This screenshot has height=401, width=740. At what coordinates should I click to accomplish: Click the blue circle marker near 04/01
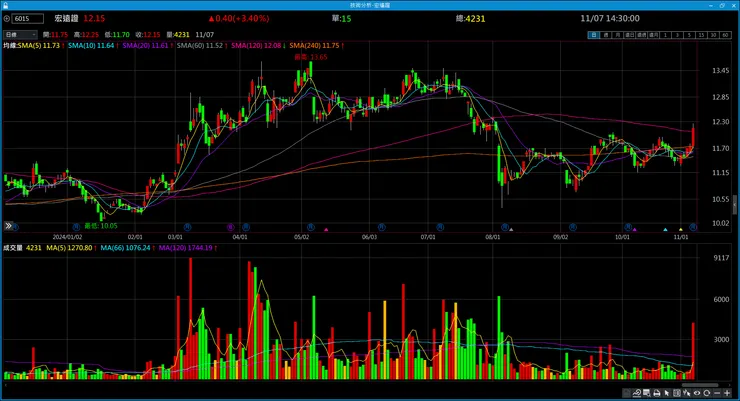tap(246, 227)
